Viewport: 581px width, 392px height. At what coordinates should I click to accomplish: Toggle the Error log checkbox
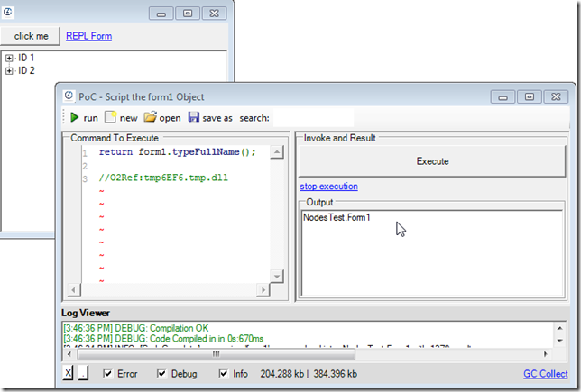108,373
